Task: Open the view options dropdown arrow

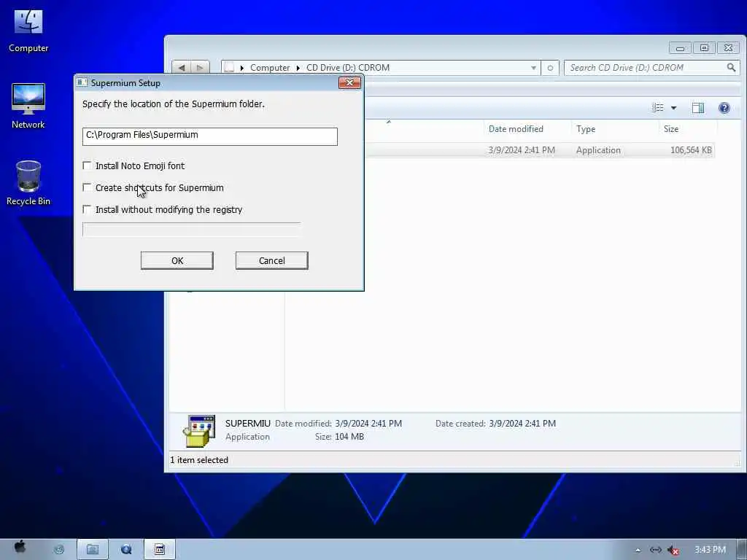Action: coord(673,108)
